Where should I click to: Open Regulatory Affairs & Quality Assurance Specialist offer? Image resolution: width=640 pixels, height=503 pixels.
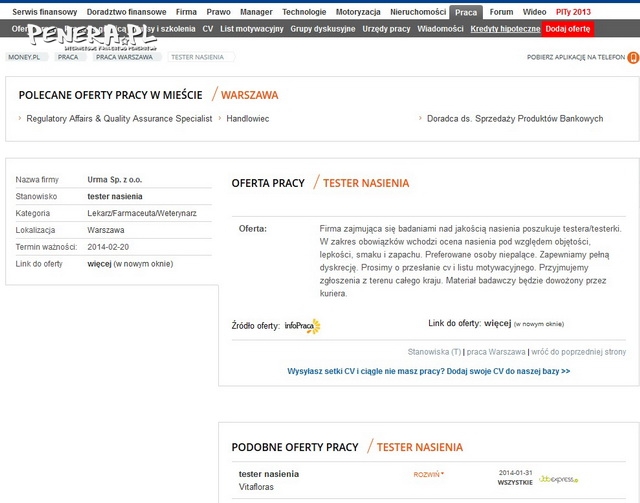[119, 119]
